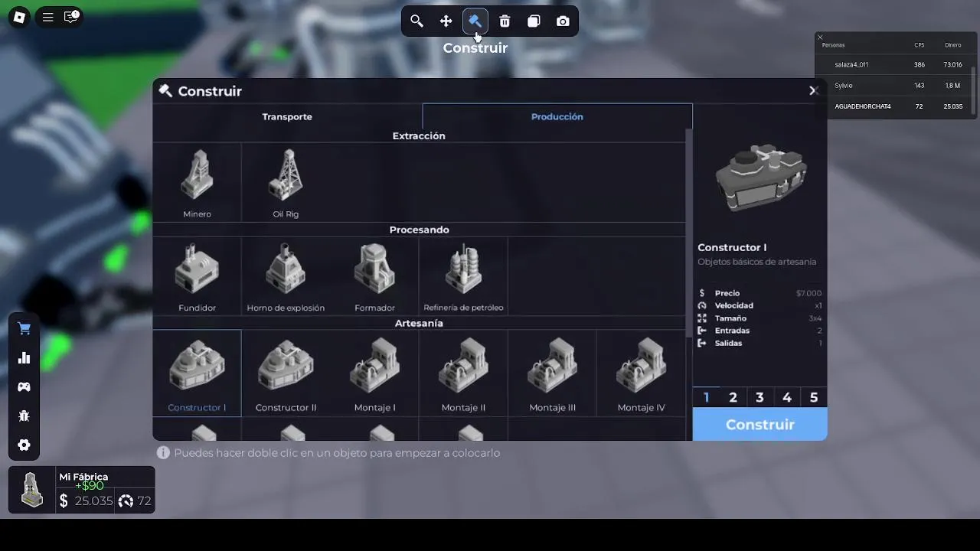The width and height of the screenshot is (980, 551).
Task: Switch to the Transporte tab
Action: click(287, 116)
